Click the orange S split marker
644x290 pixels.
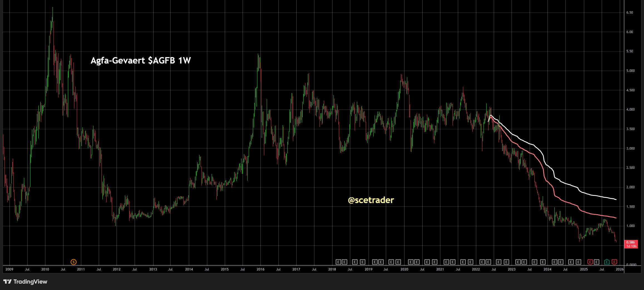[x=73, y=262]
